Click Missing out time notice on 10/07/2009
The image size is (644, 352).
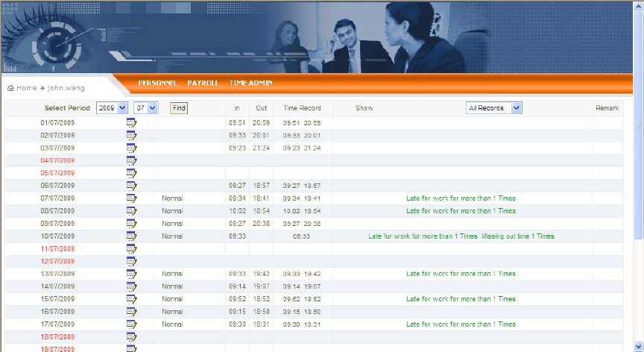[x=517, y=236]
